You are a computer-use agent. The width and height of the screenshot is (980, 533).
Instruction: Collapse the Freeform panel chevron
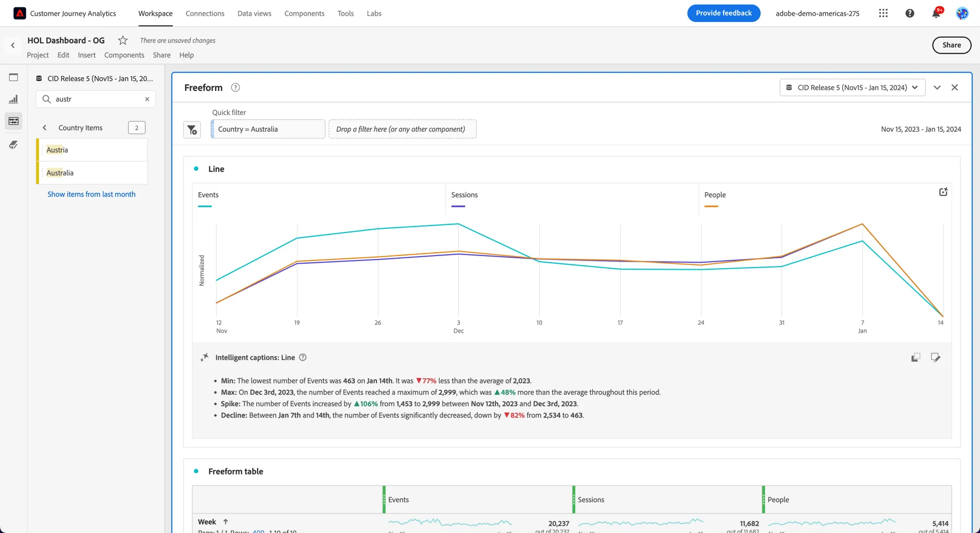937,88
